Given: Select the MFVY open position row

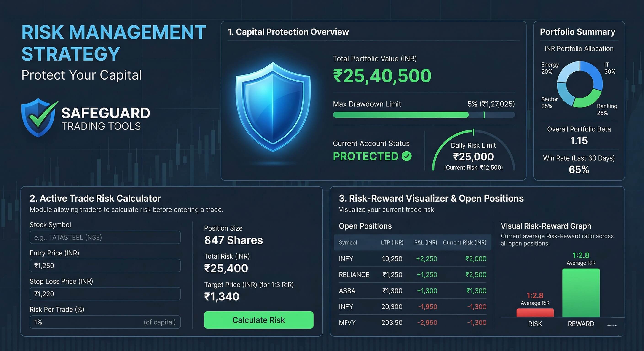Looking at the screenshot, I should coord(413,322).
